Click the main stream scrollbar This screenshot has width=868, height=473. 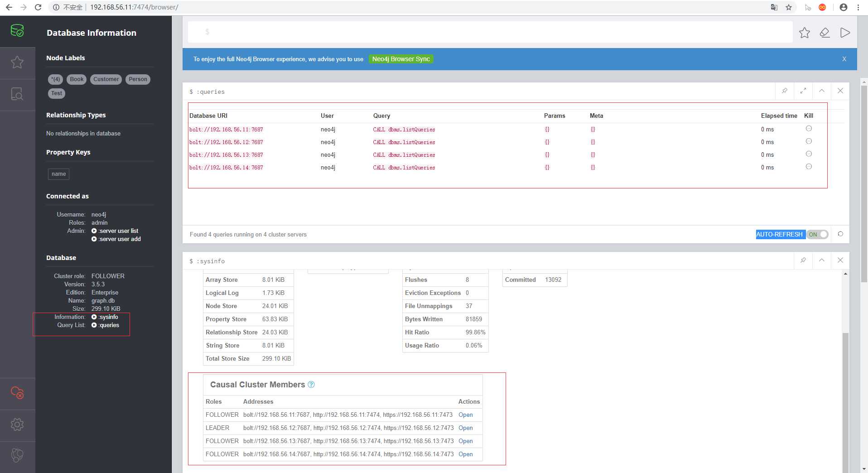pyautogui.click(x=864, y=183)
